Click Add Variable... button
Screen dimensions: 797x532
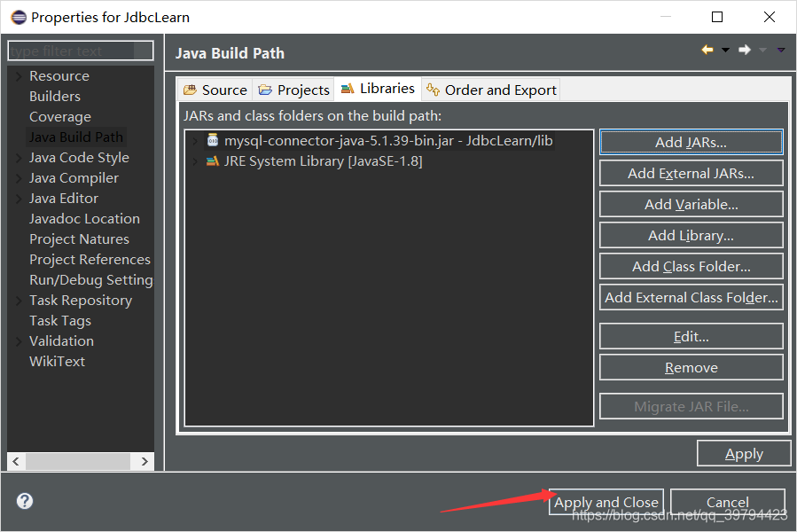point(691,205)
